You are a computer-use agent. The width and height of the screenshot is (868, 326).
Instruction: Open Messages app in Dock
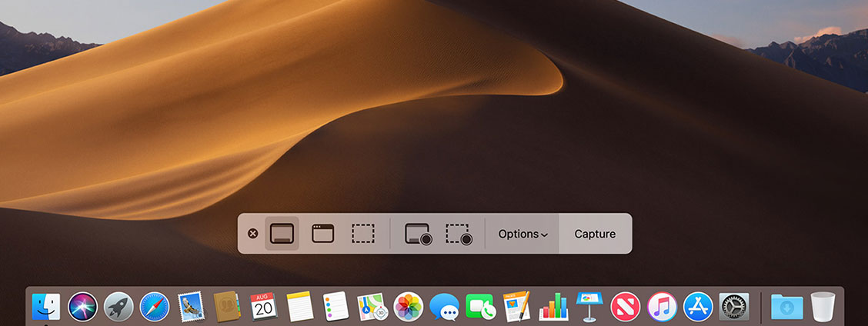click(x=445, y=307)
